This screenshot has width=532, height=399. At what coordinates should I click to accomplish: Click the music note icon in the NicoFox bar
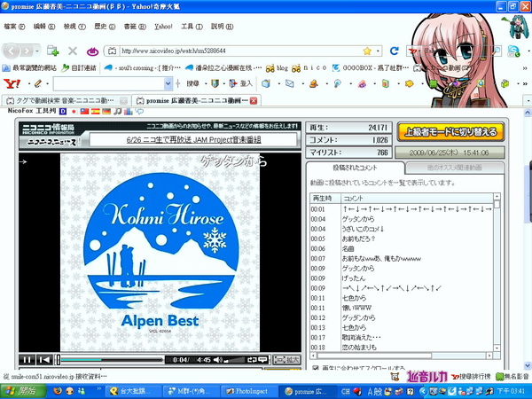(x=117, y=112)
